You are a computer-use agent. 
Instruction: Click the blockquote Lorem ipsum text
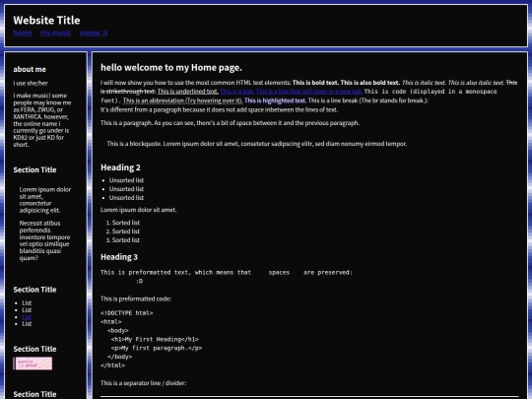click(257, 144)
